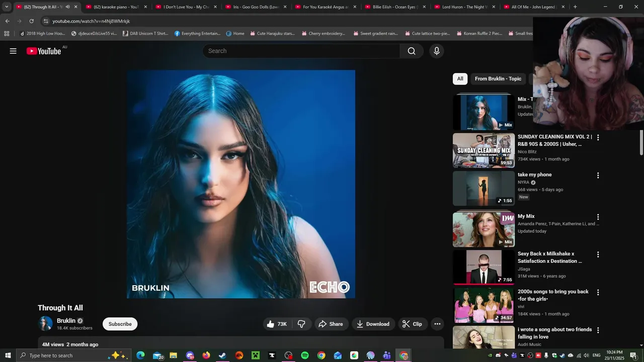This screenshot has width=644, height=362.
Task: Reload the page
Action: pyautogui.click(x=31, y=21)
